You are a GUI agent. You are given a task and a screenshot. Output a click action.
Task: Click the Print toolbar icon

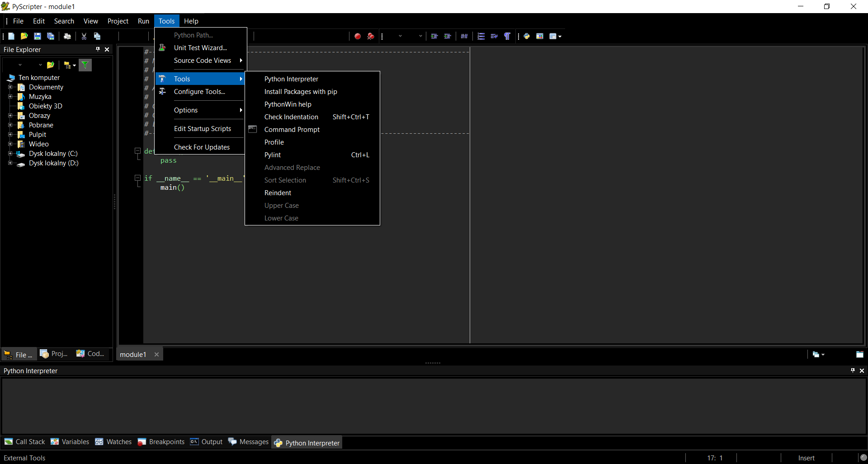(x=67, y=36)
